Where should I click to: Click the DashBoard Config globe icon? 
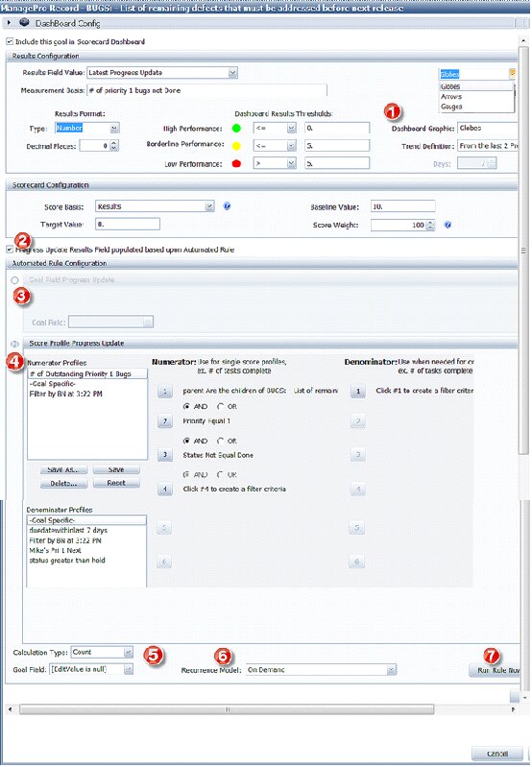[24, 22]
